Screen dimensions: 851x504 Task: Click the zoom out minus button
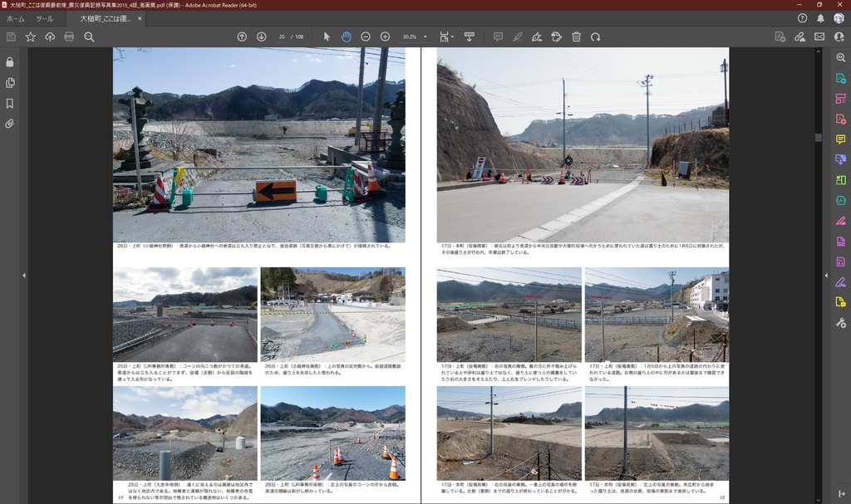pyautogui.click(x=365, y=37)
